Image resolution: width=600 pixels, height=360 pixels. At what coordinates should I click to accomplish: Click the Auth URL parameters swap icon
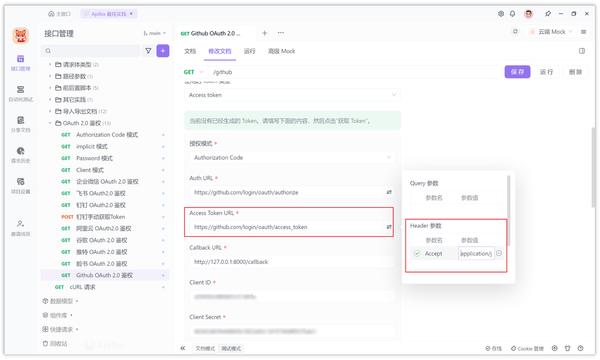(389, 192)
